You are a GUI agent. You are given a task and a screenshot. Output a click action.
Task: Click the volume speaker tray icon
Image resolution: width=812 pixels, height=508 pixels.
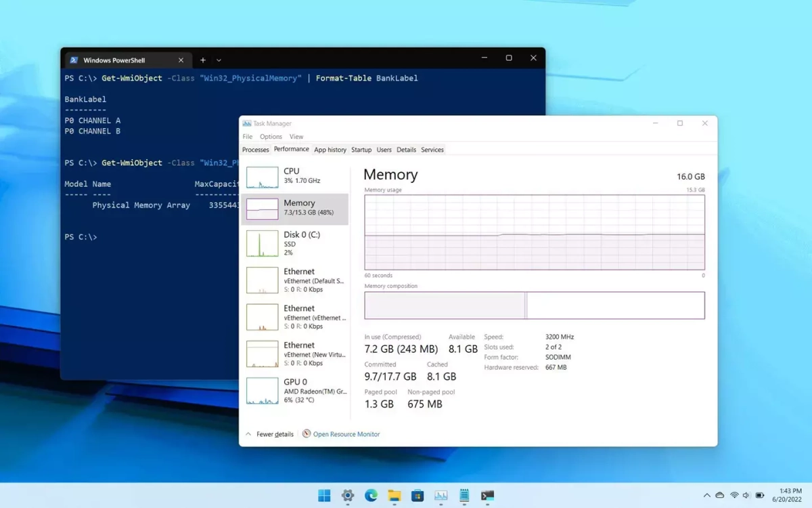pos(746,495)
